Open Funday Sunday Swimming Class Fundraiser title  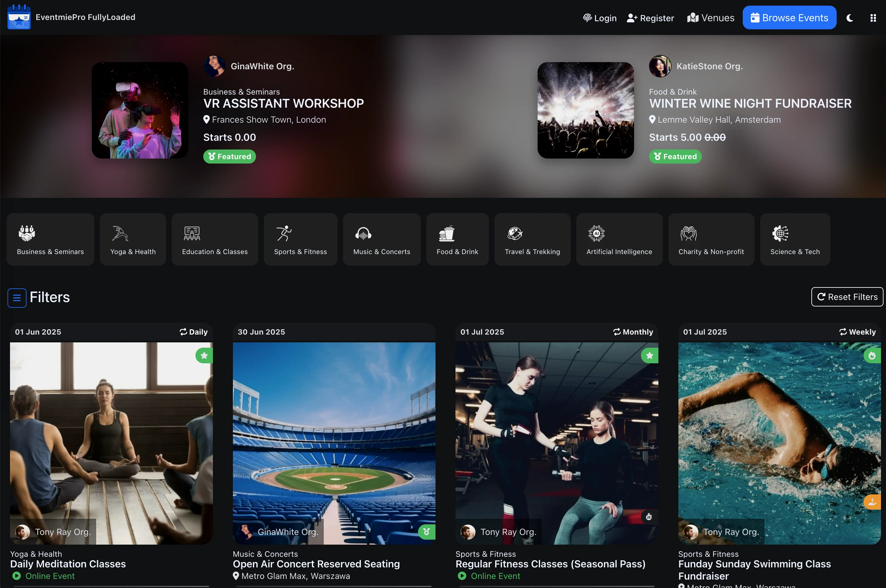point(754,570)
